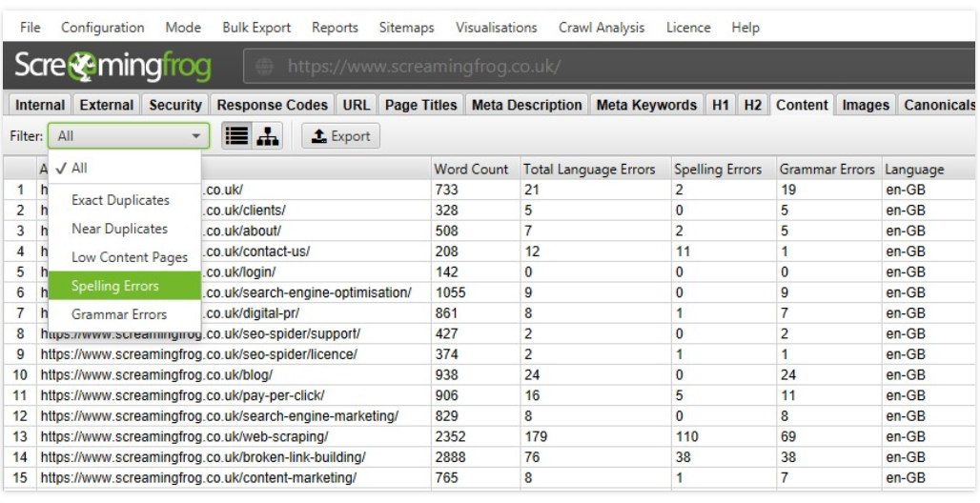
Task: Open the Mode menu
Action: 183,28
